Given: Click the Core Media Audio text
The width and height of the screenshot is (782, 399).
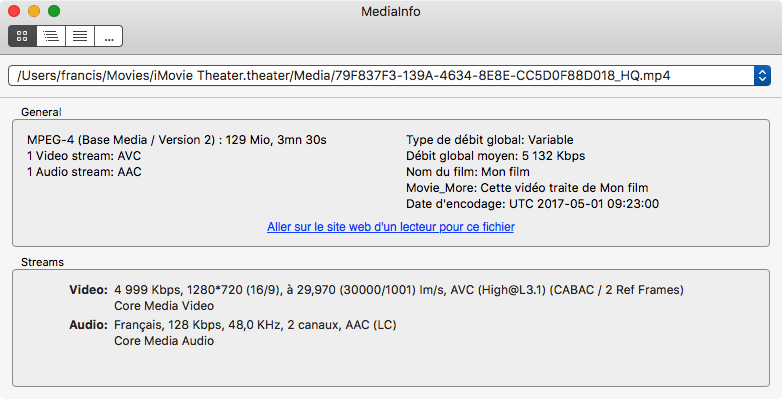Looking at the screenshot, I should point(164,341).
